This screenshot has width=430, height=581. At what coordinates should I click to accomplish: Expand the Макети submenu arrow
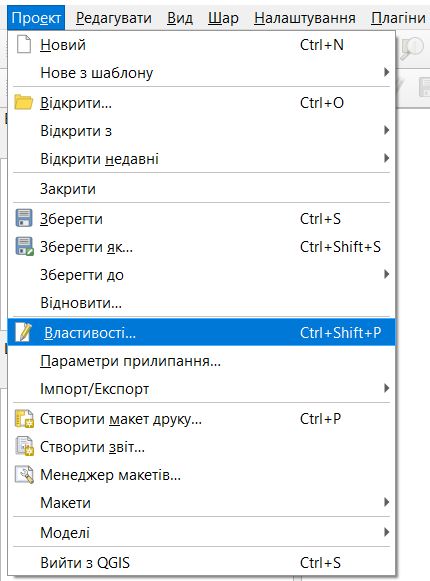click(x=387, y=502)
